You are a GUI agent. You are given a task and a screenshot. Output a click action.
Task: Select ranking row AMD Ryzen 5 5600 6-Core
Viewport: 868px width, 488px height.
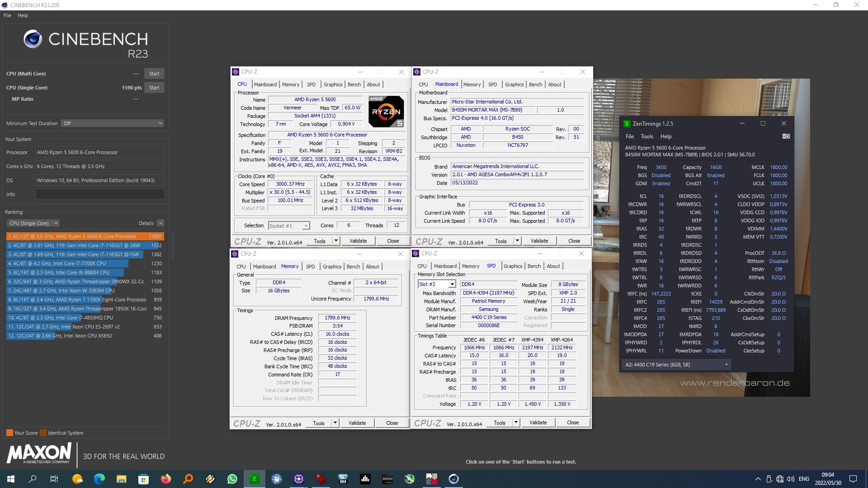point(85,236)
